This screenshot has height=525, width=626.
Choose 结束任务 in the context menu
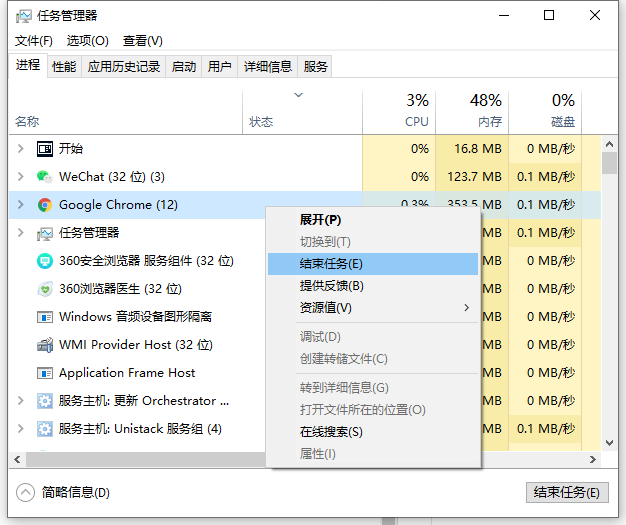pyautogui.click(x=331, y=264)
